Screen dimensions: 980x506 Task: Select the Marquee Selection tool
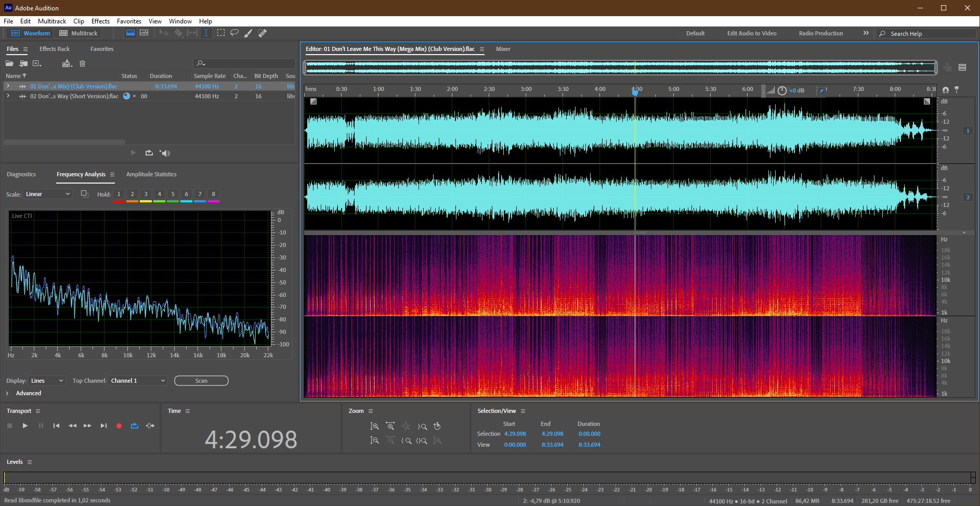point(221,33)
